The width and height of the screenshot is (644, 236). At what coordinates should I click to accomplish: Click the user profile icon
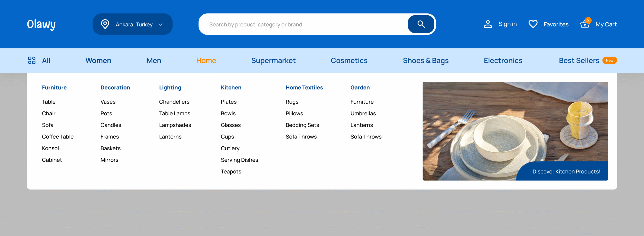488,24
